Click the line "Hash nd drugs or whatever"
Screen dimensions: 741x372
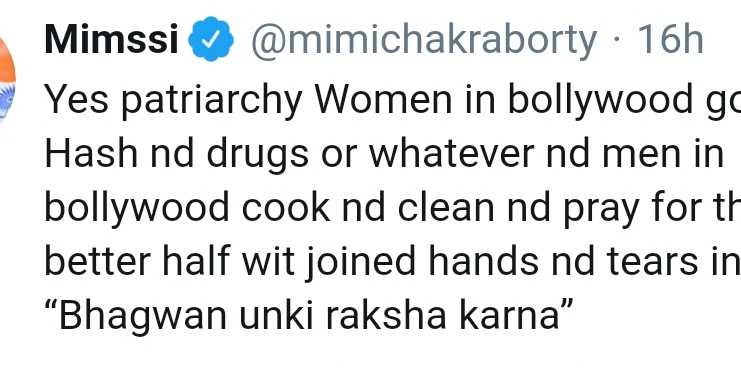click(384, 154)
